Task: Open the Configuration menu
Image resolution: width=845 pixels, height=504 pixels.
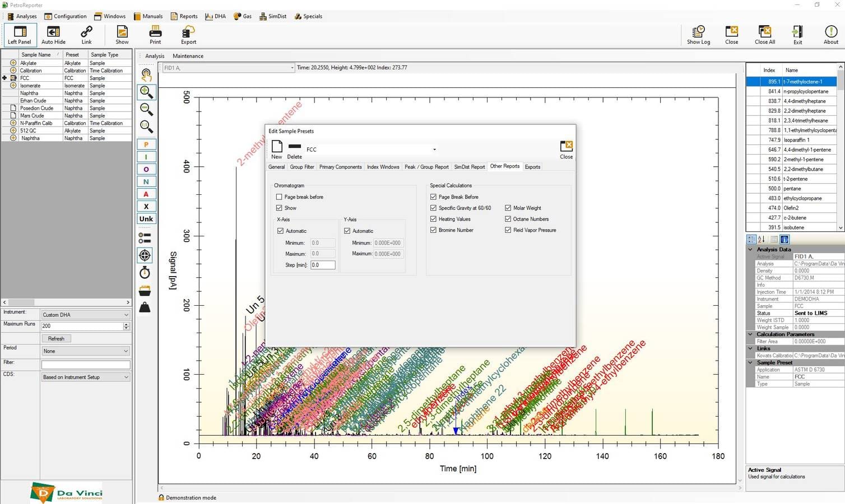Action: tap(66, 16)
